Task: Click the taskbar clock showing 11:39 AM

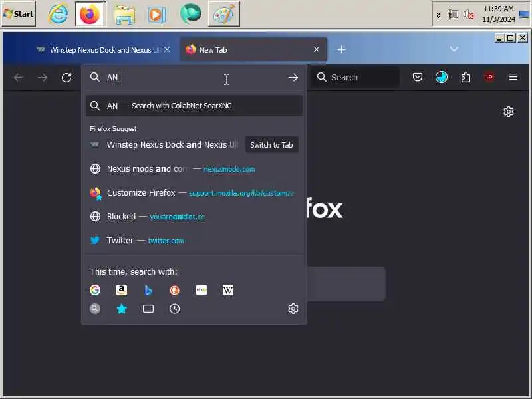Action: pyautogui.click(x=498, y=14)
